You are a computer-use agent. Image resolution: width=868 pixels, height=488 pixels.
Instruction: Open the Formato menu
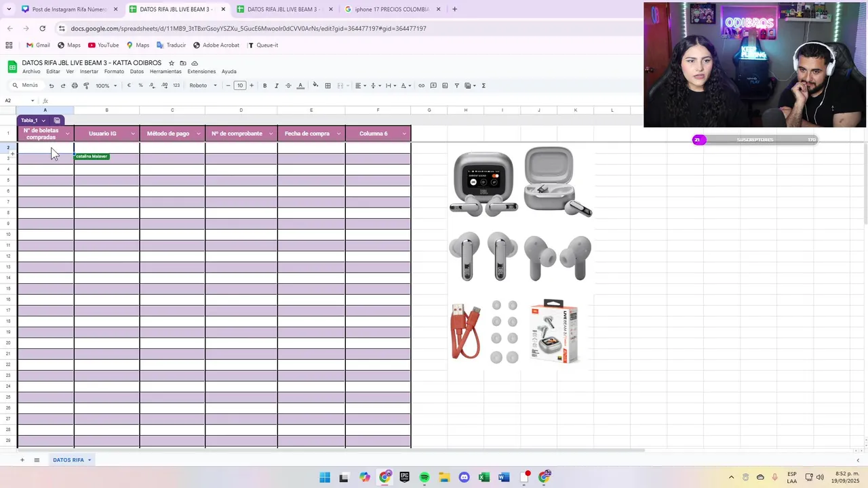coord(114,71)
